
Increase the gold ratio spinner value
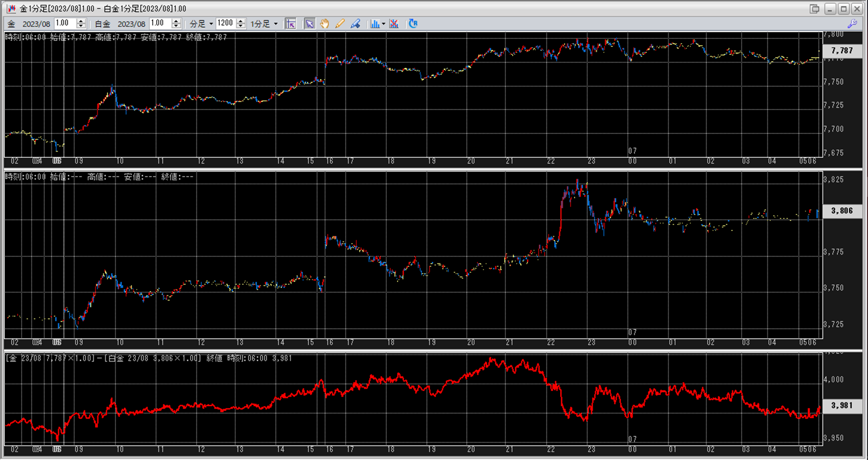click(x=81, y=21)
